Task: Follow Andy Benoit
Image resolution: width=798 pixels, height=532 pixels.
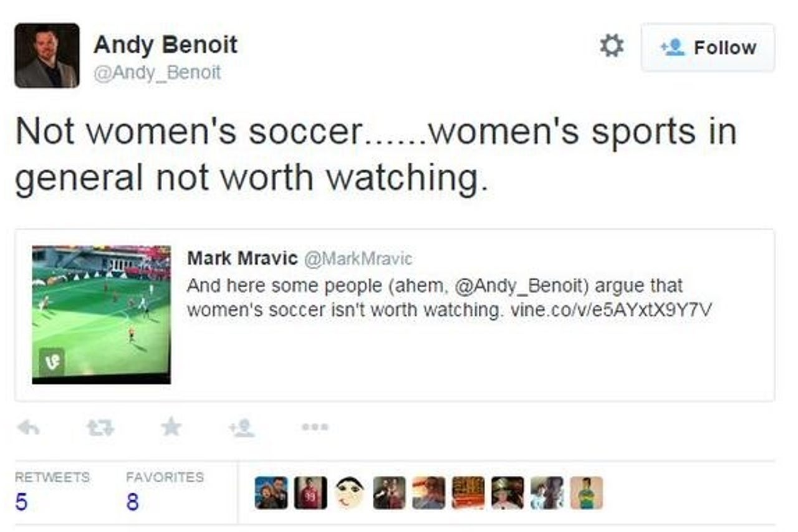Action: tap(708, 47)
